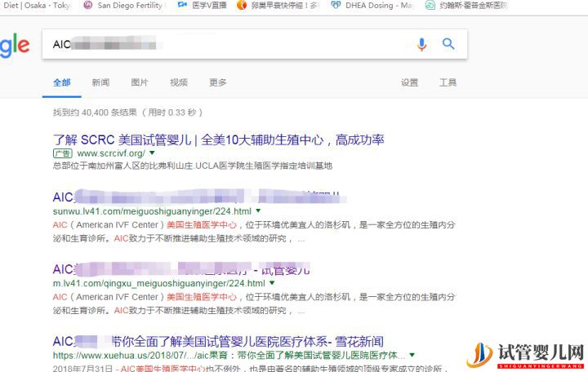Expand arrow next to xuehua.us URL
The width and height of the screenshot is (588, 372).
[412, 355]
